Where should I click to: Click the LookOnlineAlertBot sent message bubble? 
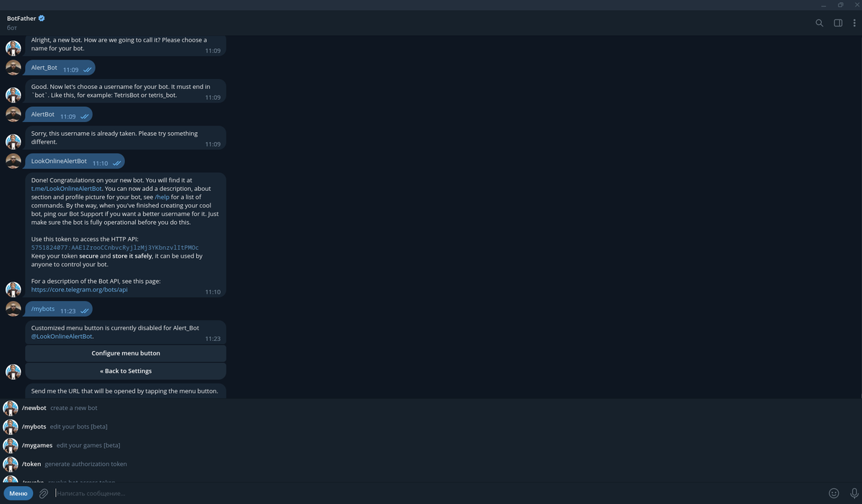(x=75, y=162)
